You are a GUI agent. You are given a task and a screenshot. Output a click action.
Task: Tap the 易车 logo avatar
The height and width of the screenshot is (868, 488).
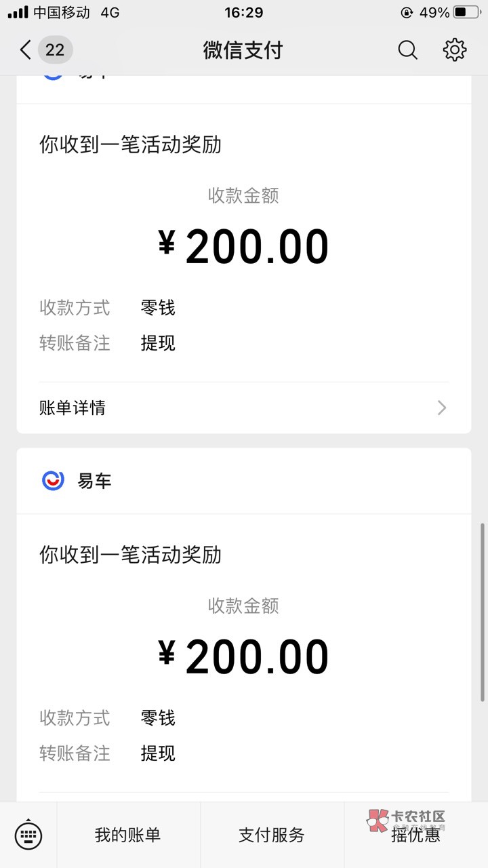click(x=53, y=481)
